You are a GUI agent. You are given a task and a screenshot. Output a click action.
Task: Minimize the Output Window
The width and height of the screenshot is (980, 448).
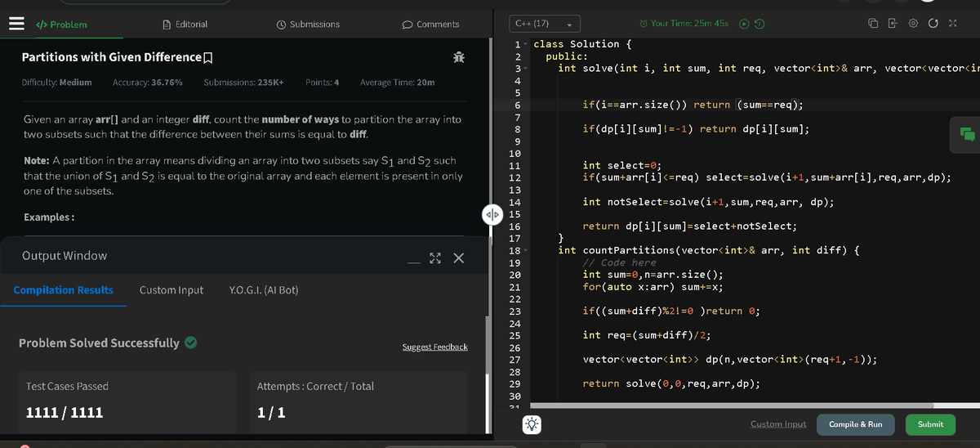414,262
